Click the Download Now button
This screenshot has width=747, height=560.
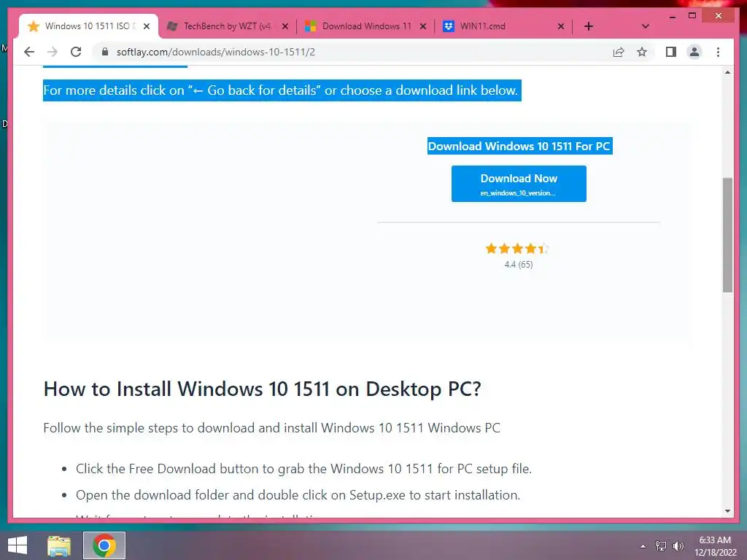[x=519, y=184]
